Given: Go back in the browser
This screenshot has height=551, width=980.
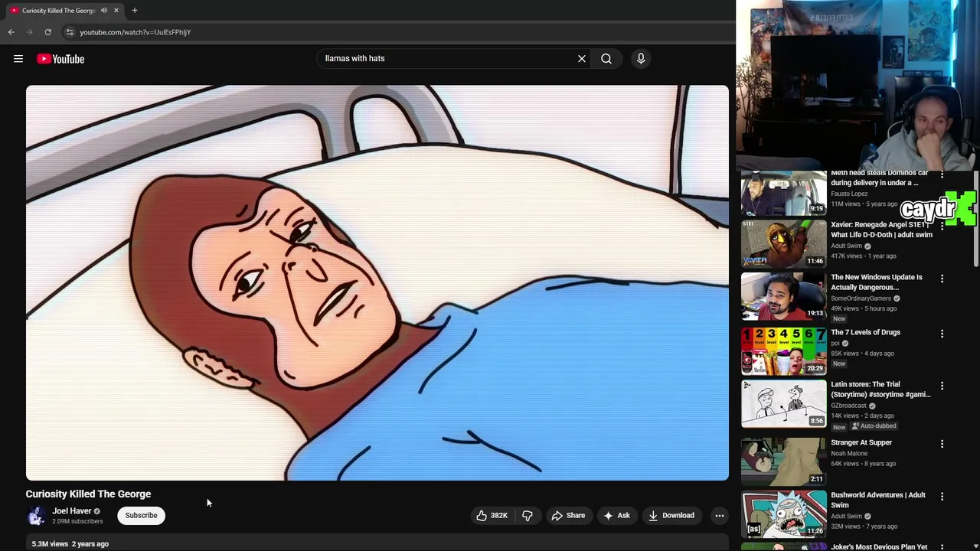Looking at the screenshot, I should click(x=11, y=32).
